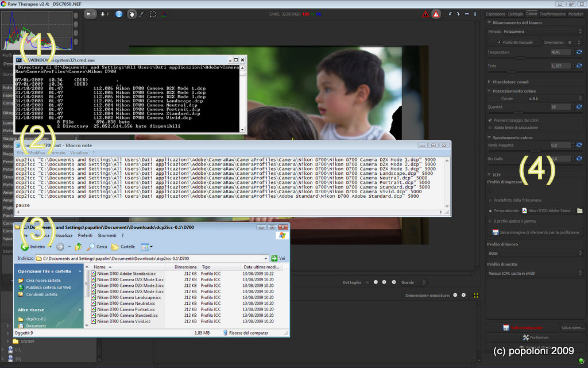Select the straighten tool in toolbar
588x368 pixels.
[x=164, y=14]
